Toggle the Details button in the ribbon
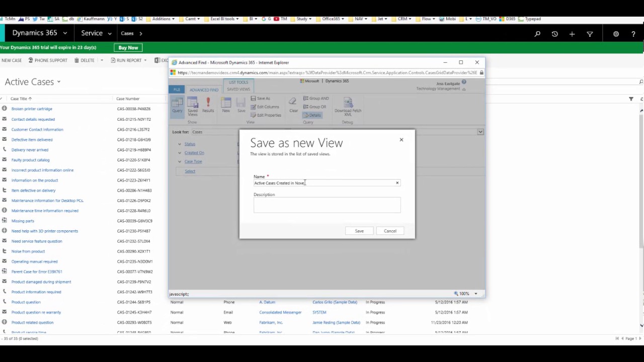 pos(312,115)
